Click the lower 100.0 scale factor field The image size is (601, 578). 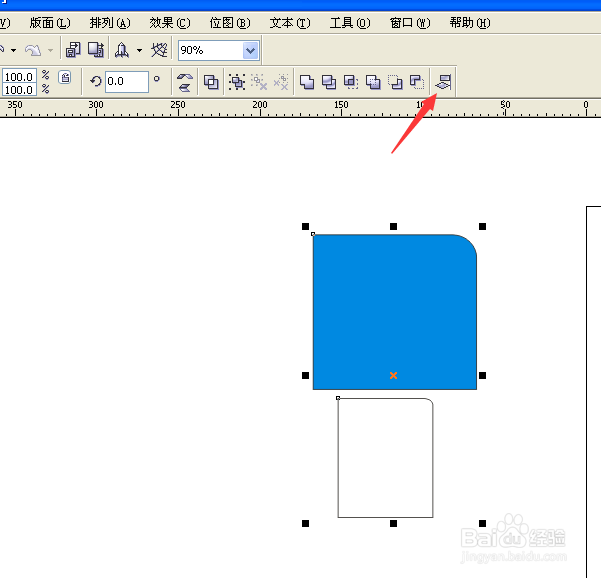tap(19, 89)
